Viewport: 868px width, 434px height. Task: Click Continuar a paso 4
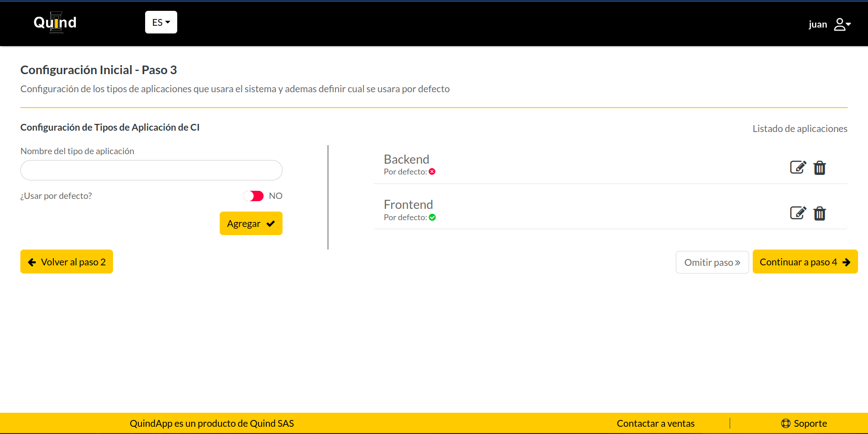[x=805, y=262]
